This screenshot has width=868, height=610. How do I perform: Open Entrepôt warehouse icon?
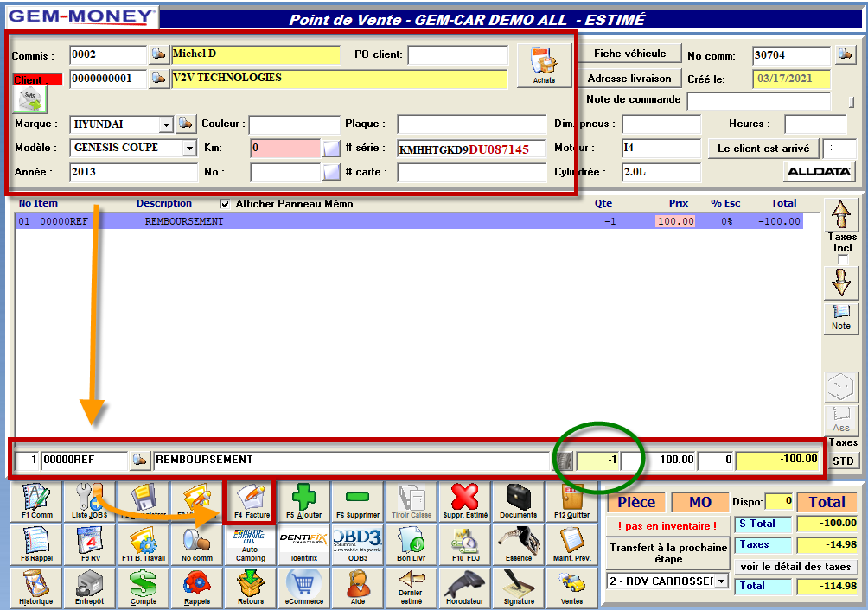(x=90, y=587)
